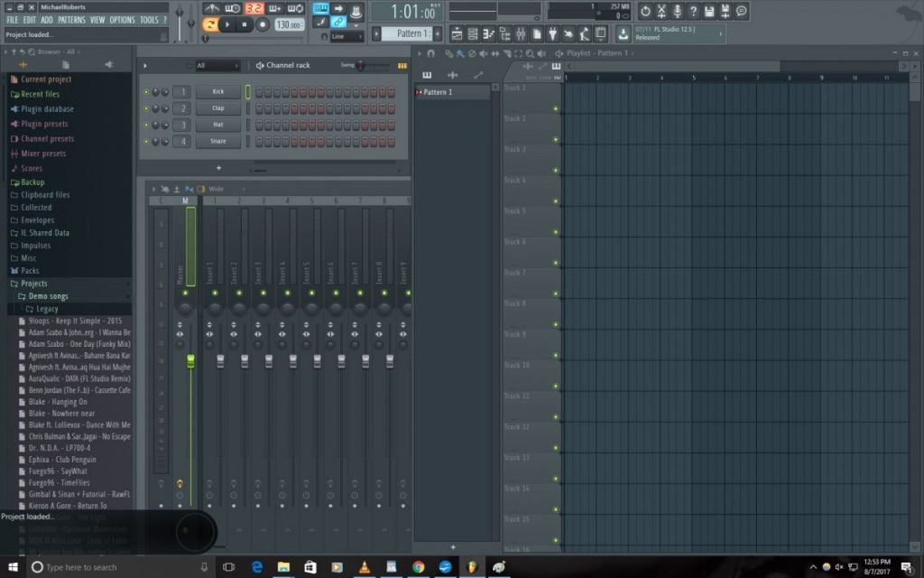The image size is (924, 578).
Task: Open the channel filter dropdown showing All
Action: [217, 65]
